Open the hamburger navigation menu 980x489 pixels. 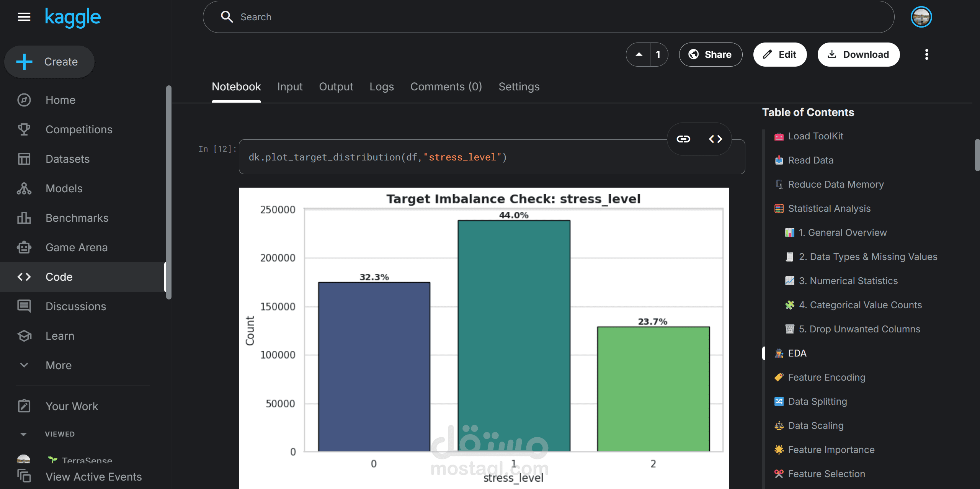(x=24, y=17)
